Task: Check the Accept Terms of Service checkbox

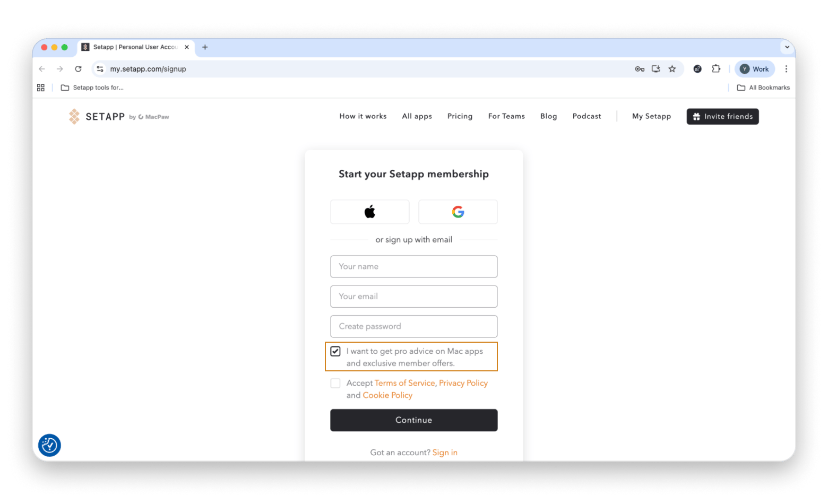Action: pyautogui.click(x=335, y=383)
